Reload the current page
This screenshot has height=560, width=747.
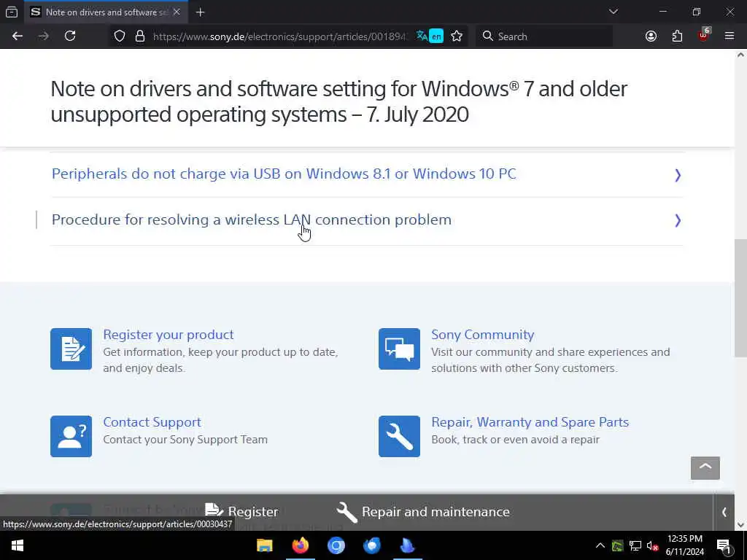pyautogui.click(x=70, y=36)
